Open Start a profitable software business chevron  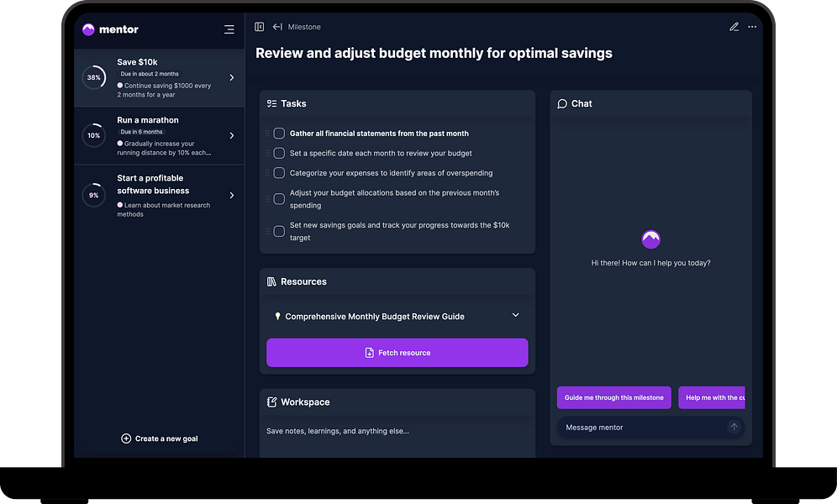[x=232, y=195]
